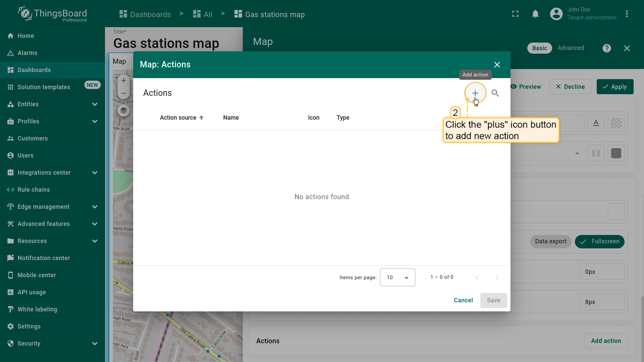Screen dimensions: 644x362
Task: Open the help question mark icon
Action: click(606, 48)
